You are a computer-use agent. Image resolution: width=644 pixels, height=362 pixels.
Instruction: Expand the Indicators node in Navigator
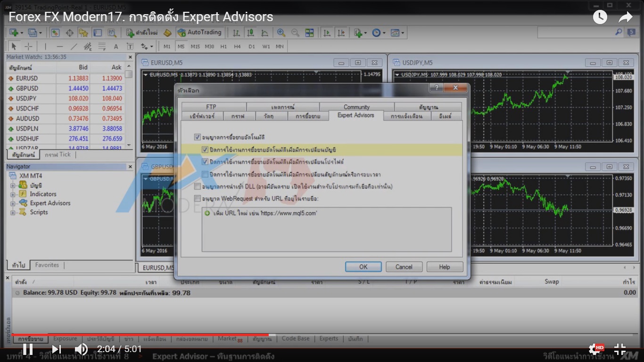pyautogui.click(x=13, y=194)
